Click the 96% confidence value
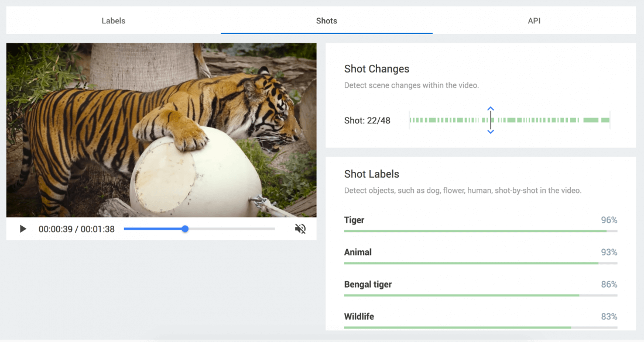644x342 pixels. click(x=609, y=220)
